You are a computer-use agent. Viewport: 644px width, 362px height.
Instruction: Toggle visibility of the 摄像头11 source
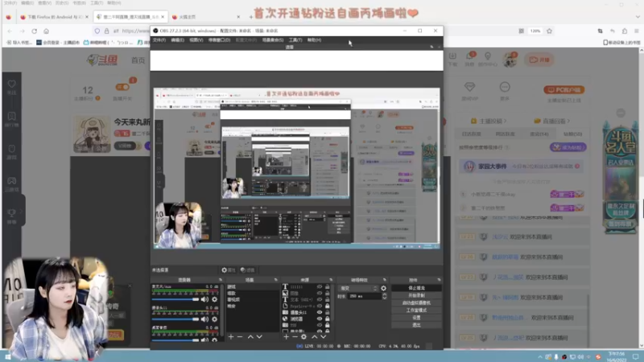click(x=320, y=312)
